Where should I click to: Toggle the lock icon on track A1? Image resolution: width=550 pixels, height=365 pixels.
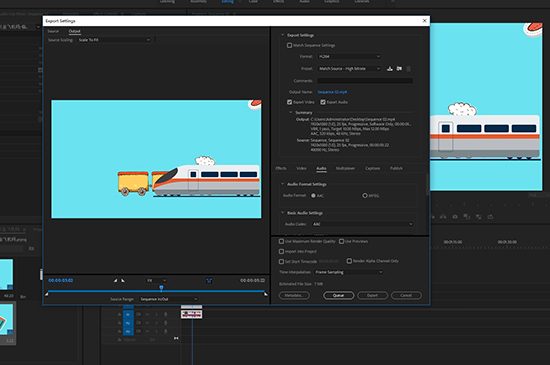(119, 315)
